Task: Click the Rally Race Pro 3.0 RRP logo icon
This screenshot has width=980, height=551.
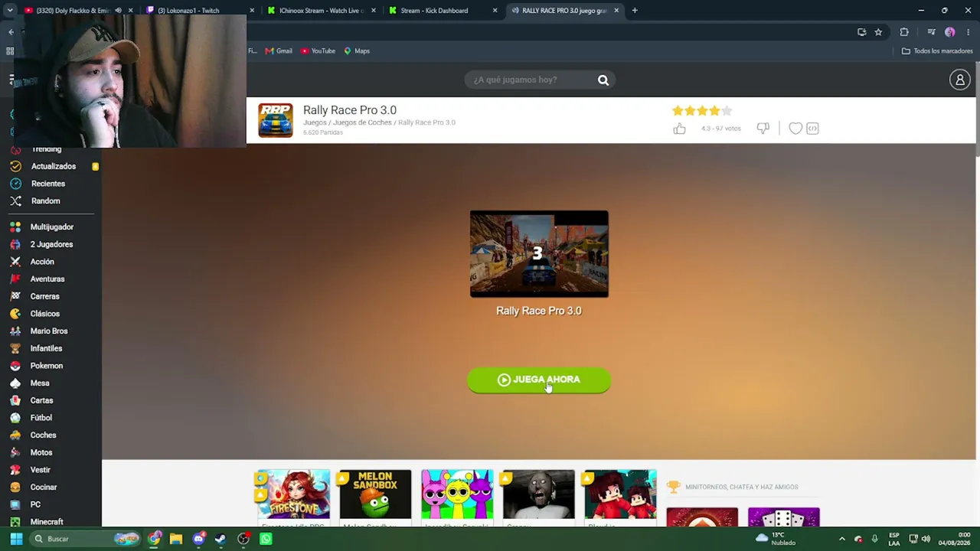Action: point(275,120)
